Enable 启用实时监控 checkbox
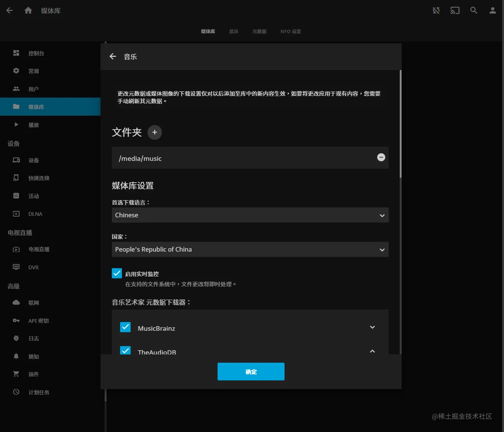The image size is (504, 432). pyautogui.click(x=117, y=273)
